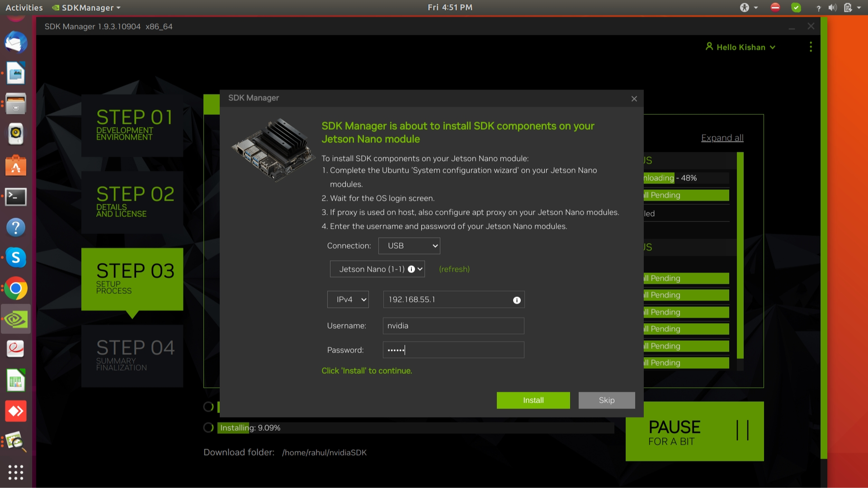Pause installation with PAUSE FOR A BIT
The width and height of the screenshot is (868, 488).
tap(694, 432)
